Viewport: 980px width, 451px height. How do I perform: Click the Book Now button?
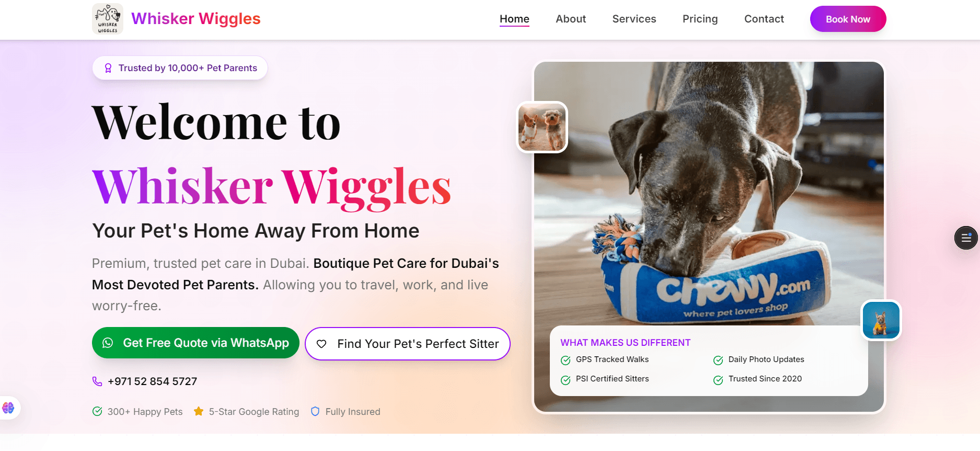pos(848,19)
